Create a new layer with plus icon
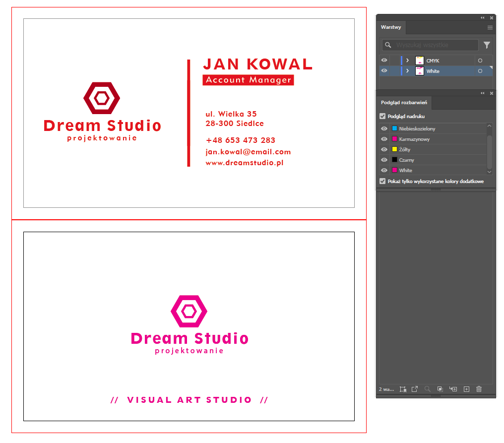This screenshot has width=504, height=443. pos(466,389)
